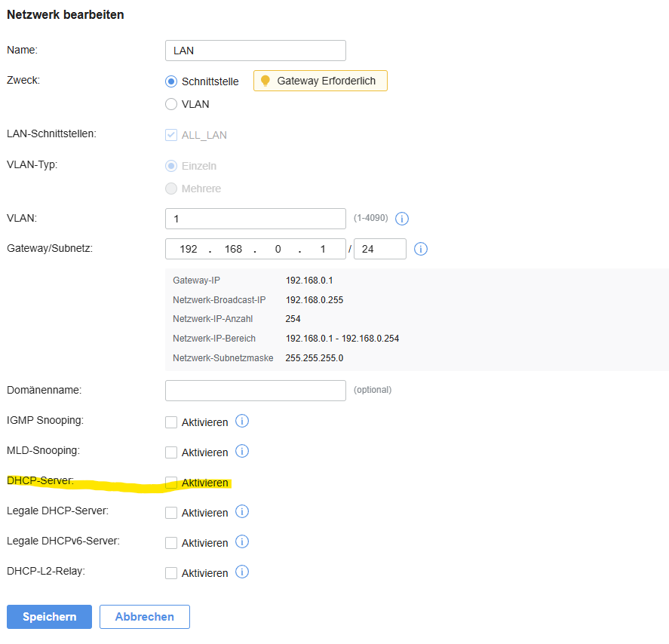Click the Abbrechen button
Image resolution: width=669 pixels, height=644 pixels.
pos(144,617)
